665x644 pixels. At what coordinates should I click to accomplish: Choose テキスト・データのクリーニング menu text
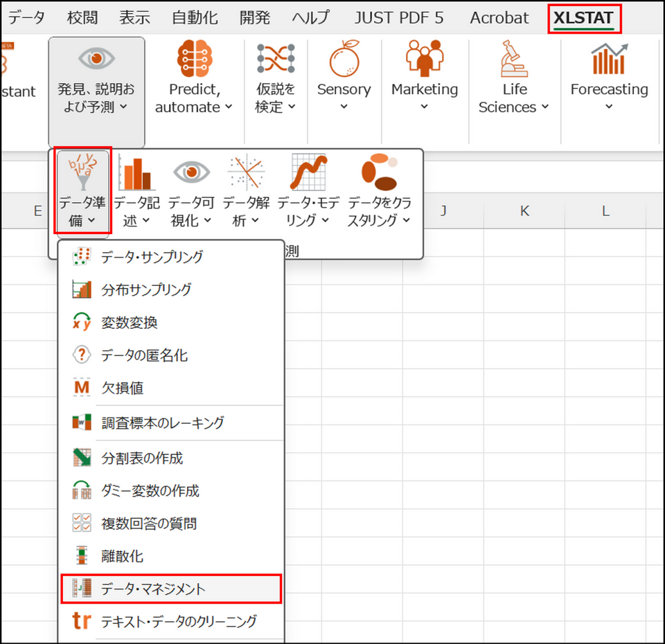(x=179, y=621)
